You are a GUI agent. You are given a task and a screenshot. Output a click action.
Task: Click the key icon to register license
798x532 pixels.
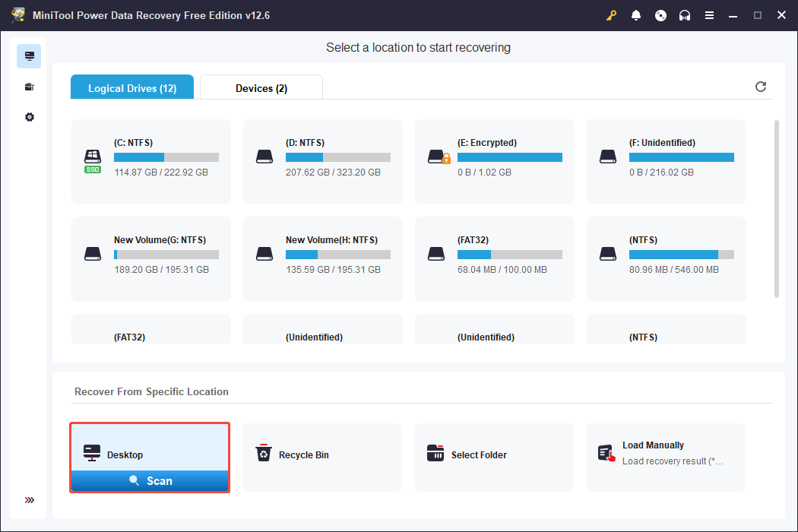tap(611, 15)
